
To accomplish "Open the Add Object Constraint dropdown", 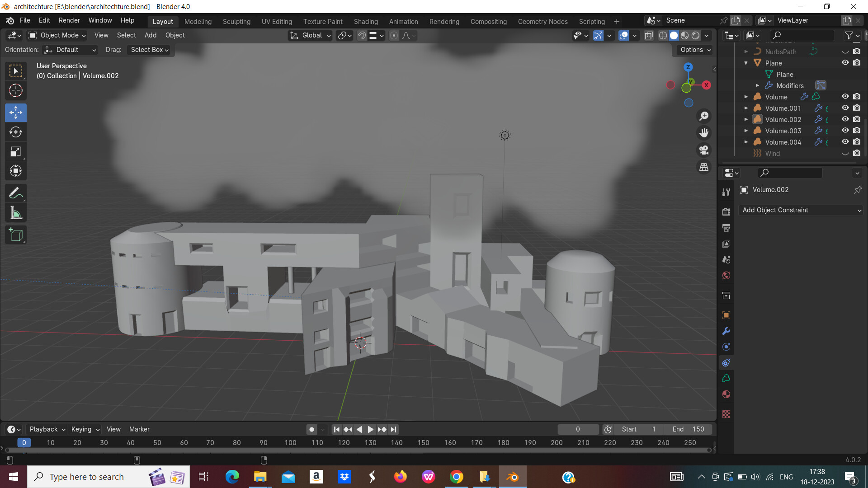I will click(x=800, y=210).
